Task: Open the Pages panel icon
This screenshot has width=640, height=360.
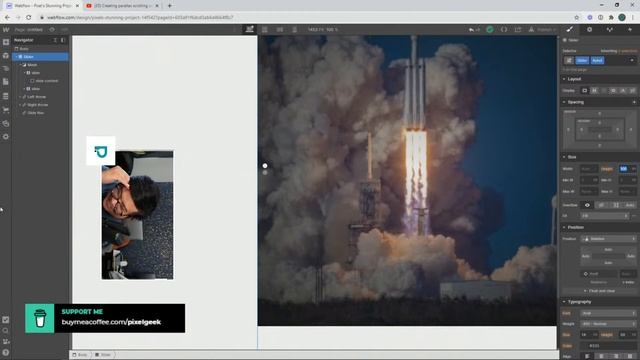Action: [x=6, y=82]
